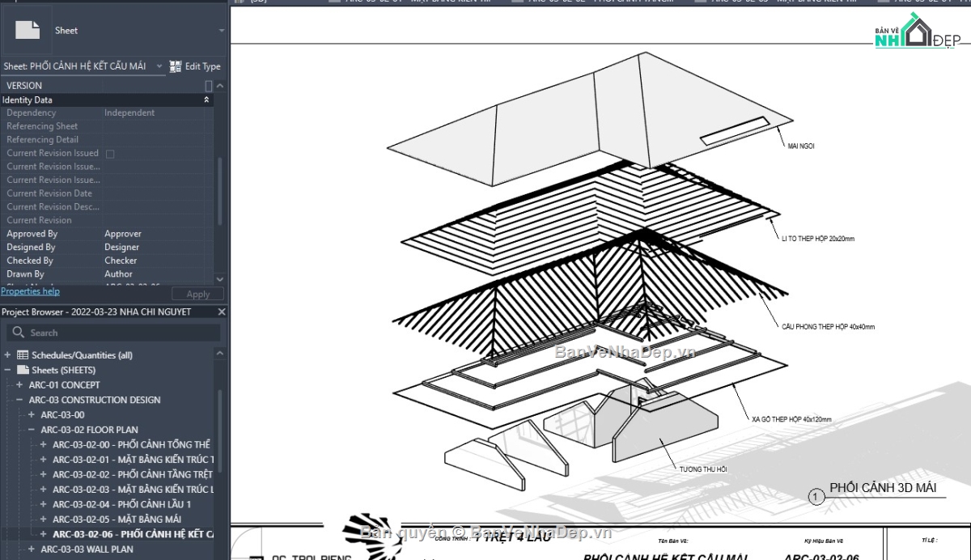
Task: Expand the ARC-03-02-00 sheet node
Action: [44, 445]
